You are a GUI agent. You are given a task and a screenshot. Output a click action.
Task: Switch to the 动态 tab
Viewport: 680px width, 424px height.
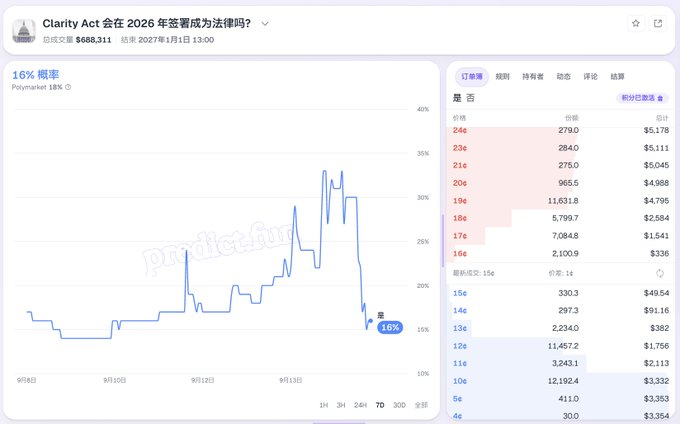pos(563,77)
